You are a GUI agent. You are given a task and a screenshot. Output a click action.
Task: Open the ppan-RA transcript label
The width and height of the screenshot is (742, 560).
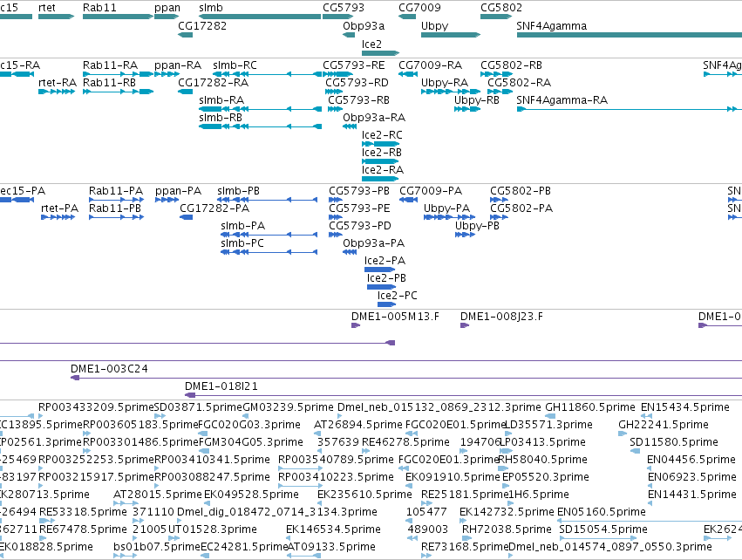tap(178, 65)
